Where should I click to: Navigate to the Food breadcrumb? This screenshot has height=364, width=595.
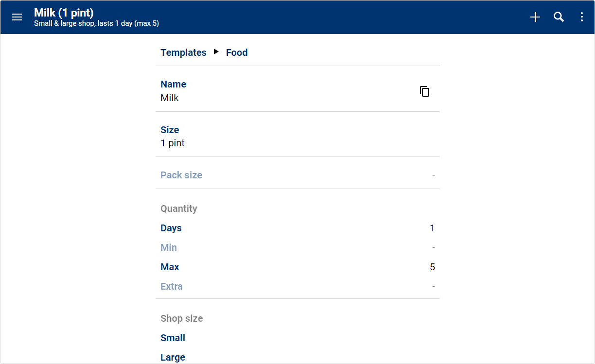coord(237,52)
